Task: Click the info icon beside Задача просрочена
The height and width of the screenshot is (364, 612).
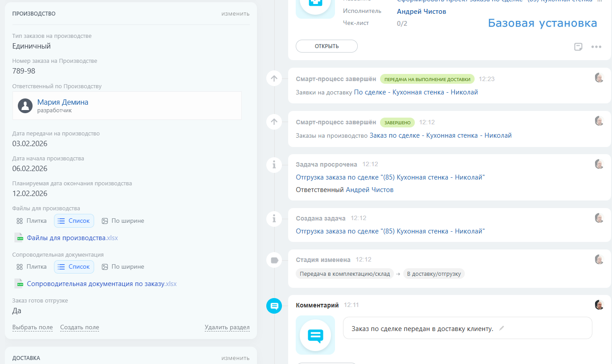Action: point(274,165)
